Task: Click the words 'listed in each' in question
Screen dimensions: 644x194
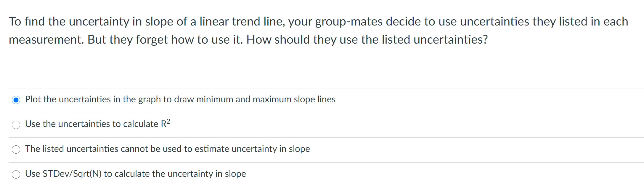Action: click(x=593, y=21)
